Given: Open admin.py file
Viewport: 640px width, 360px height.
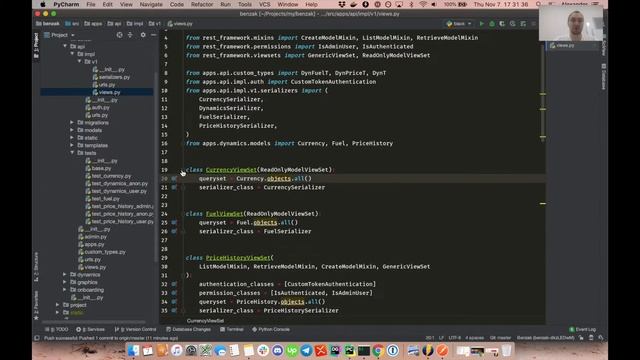Looking at the screenshot, I should 93,237.
